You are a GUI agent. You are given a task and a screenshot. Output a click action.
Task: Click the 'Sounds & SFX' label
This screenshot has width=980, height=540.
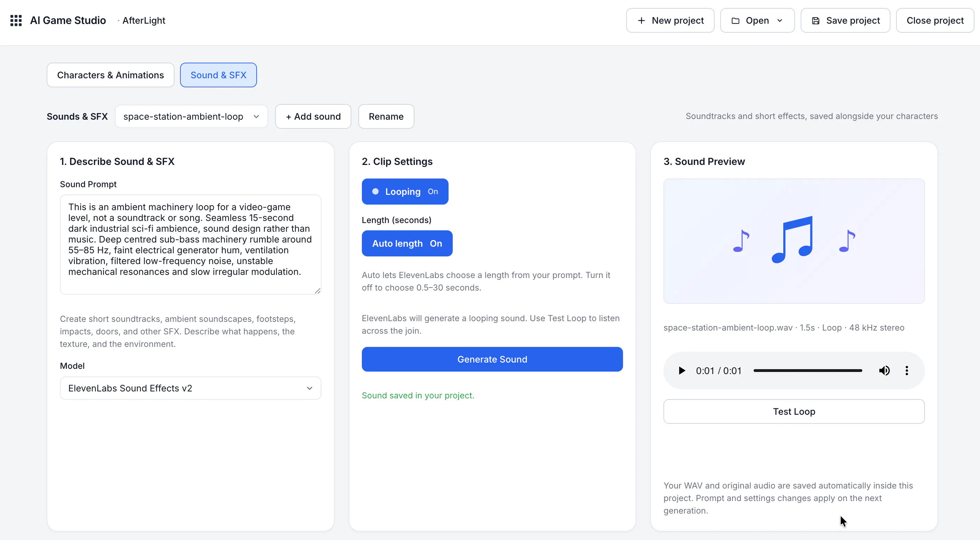click(x=77, y=116)
